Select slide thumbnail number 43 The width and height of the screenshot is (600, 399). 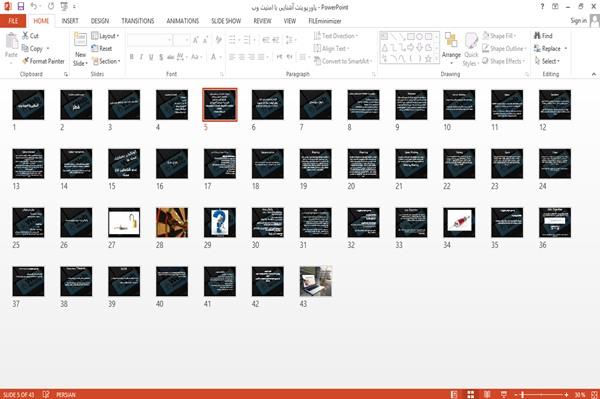coord(316,282)
